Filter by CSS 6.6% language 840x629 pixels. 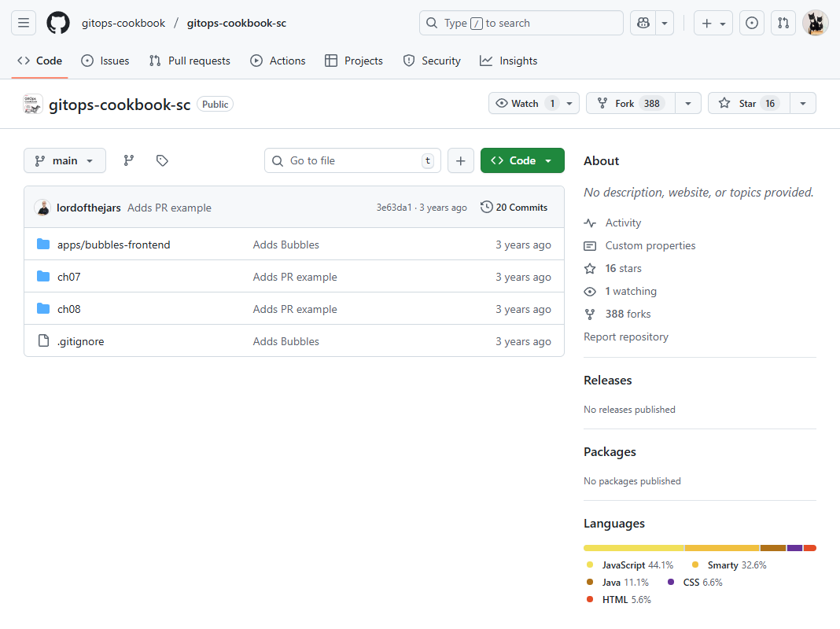695,583
